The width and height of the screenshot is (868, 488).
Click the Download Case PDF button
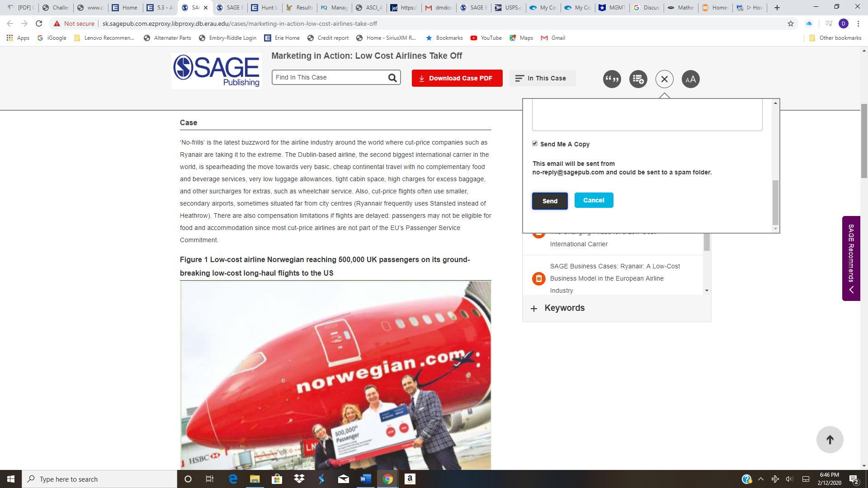click(x=457, y=78)
